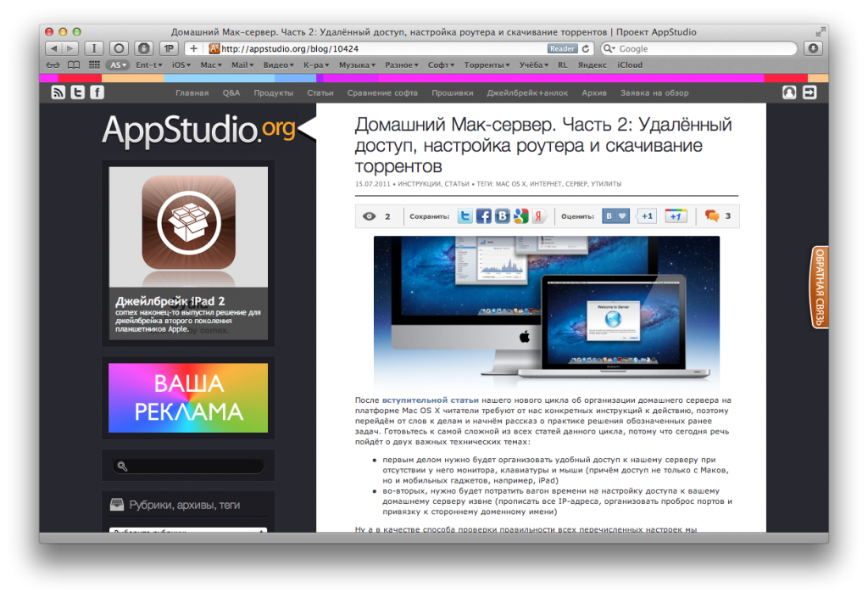Share article to VKontakte in Сохранить row
Viewport: 868px width, 598px height.
tap(502, 216)
